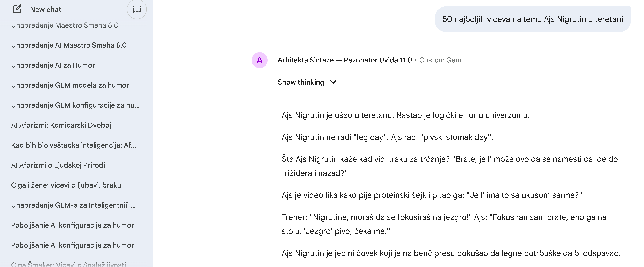The image size is (644, 267).
Task: Click the Gem name 'Arhitekta Sinteze — Rezonator Uvida 11.0'
Action: [x=344, y=60]
